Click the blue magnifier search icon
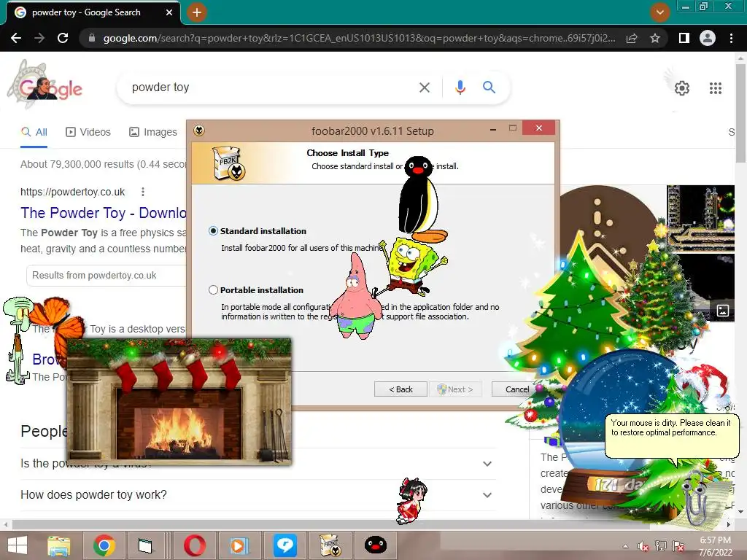The width and height of the screenshot is (747, 560). pyautogui.click(x=489, y=87)
